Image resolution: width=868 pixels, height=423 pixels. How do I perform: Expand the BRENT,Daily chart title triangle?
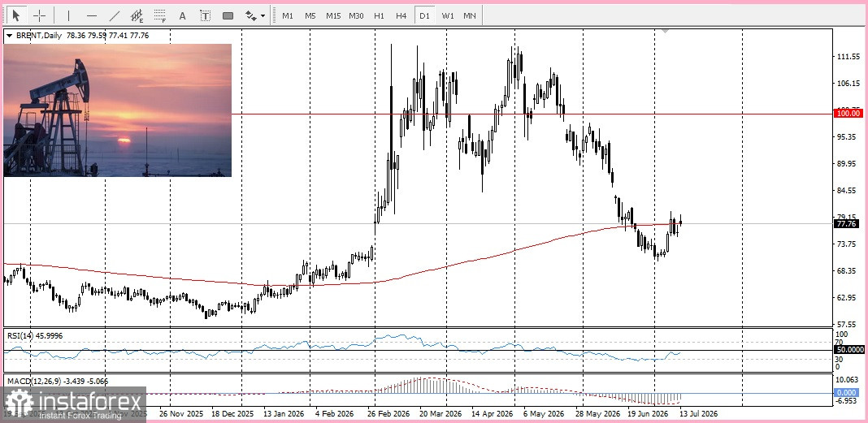coord(8,36)
